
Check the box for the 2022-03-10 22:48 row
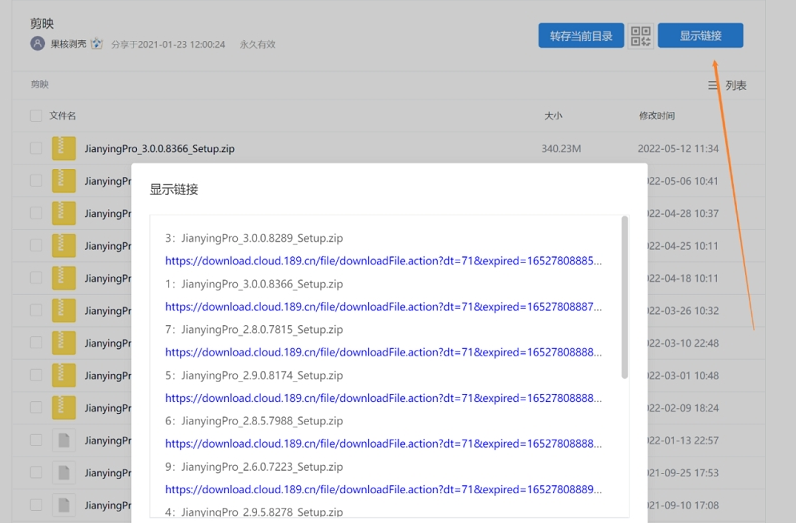(x=36, y=343)
